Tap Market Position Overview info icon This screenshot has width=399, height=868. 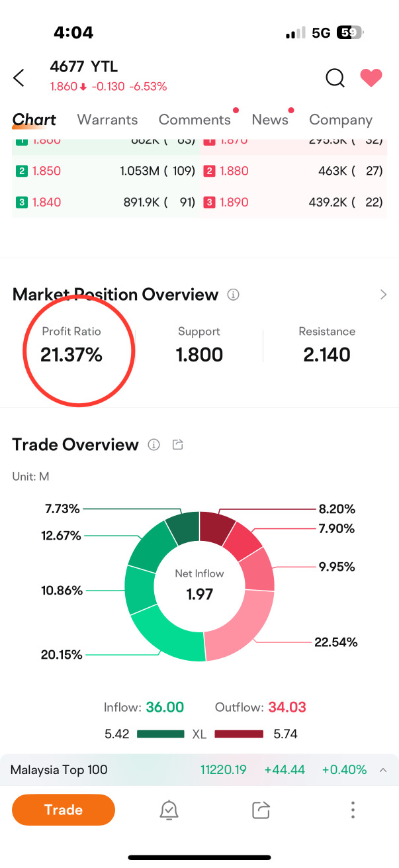233,295
